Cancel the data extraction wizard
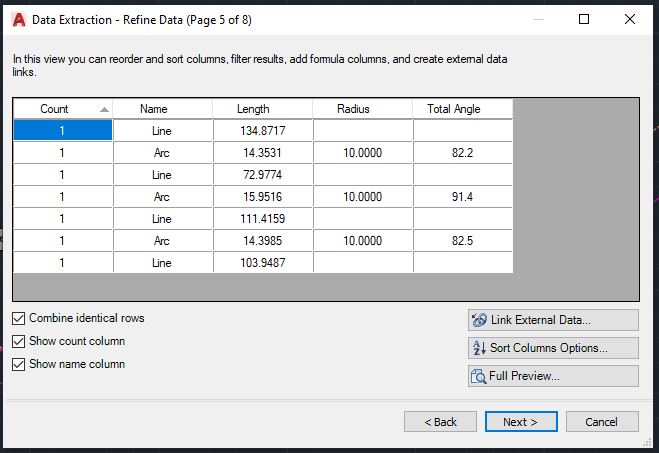The height and width of the screenshot is (453, 659). [x=601, y=422]
